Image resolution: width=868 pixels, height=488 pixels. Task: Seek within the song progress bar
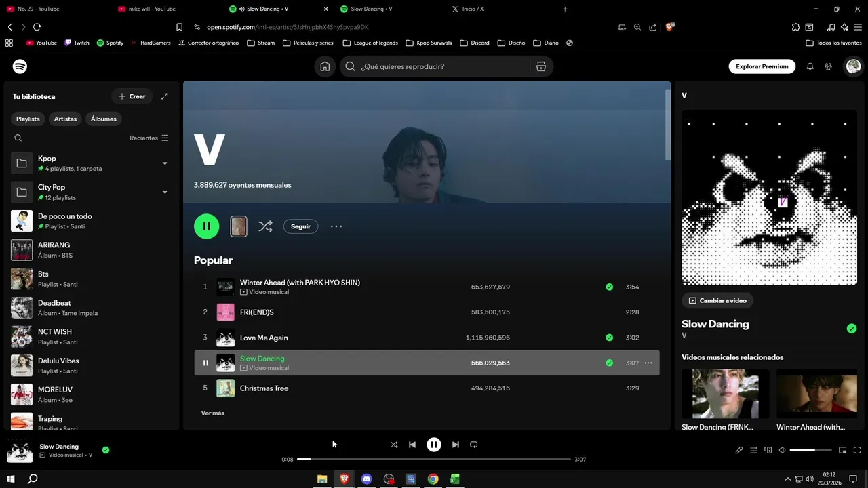(434, 459)
